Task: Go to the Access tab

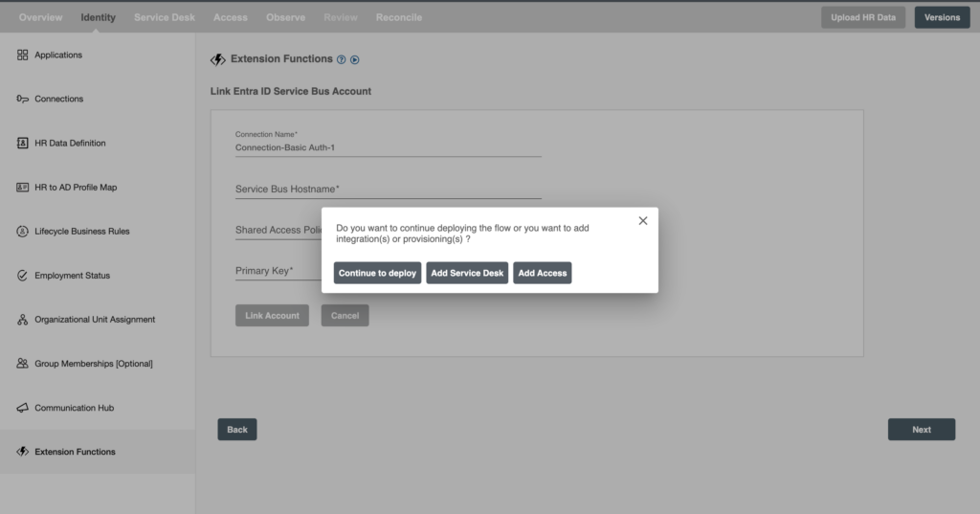Action: 231,17
